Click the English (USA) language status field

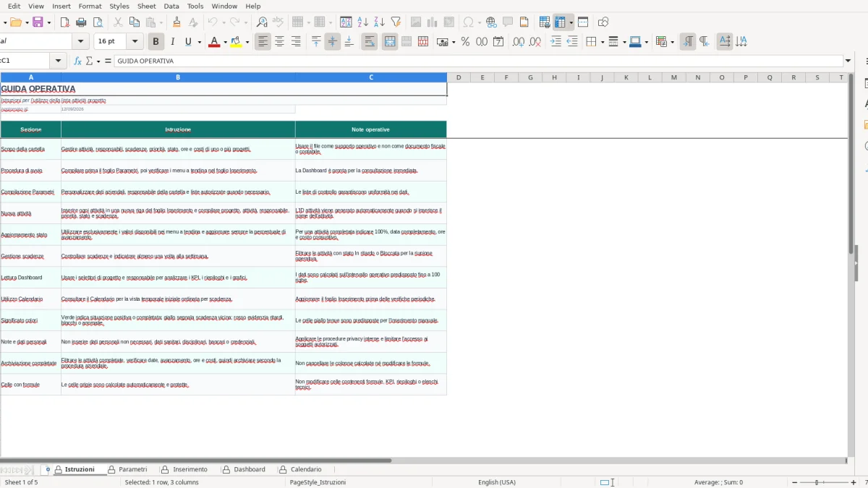point(497,482)
